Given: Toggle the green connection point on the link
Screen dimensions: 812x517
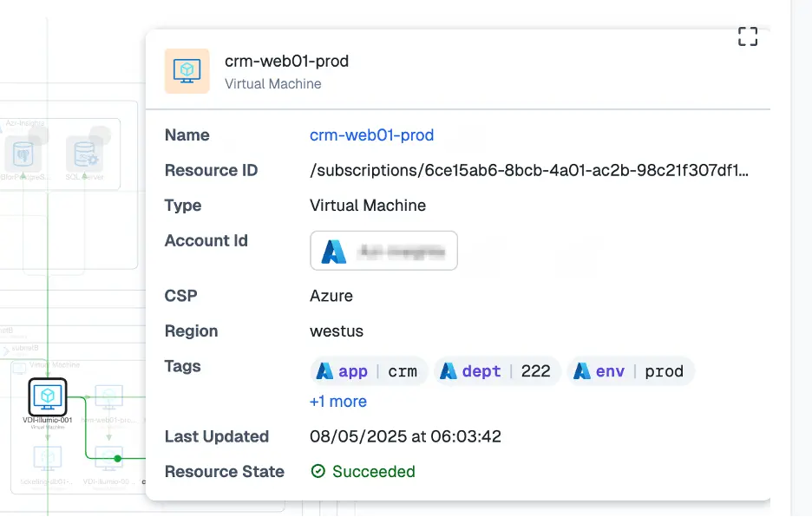Looking at the screenshot, I should coord(117,458).
